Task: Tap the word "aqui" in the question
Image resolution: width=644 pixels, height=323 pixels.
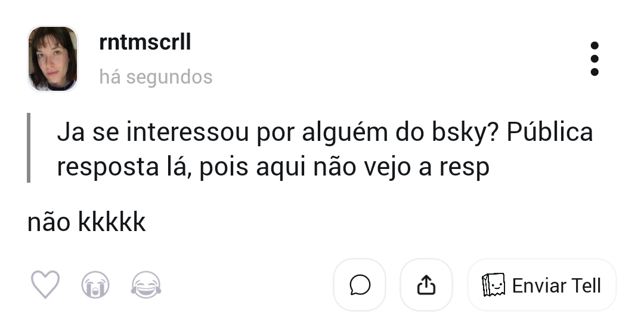Action: coord(278,168)
